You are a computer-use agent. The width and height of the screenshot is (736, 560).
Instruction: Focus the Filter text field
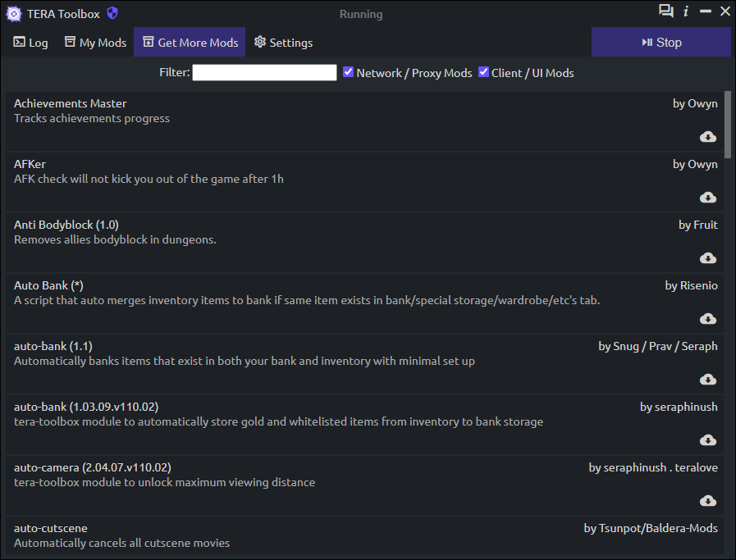click(x=264, y=73)
